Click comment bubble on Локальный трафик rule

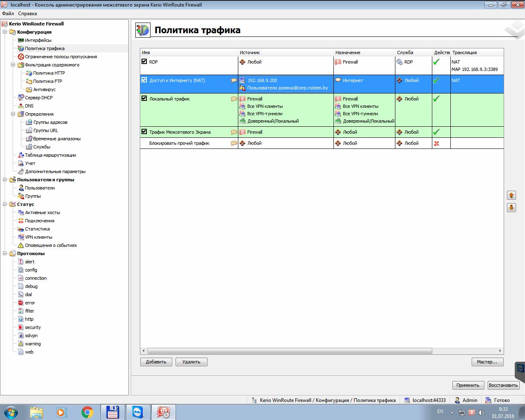click(x=234, y=99)
